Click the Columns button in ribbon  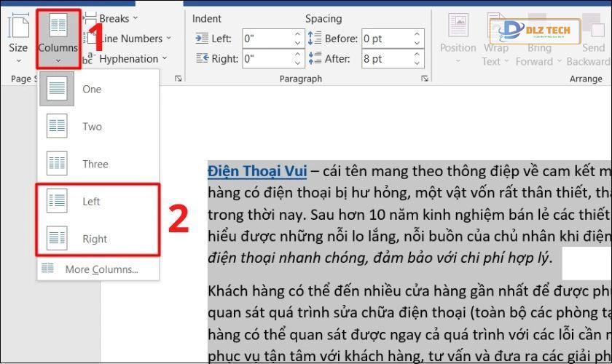click(x=58, y=39)
